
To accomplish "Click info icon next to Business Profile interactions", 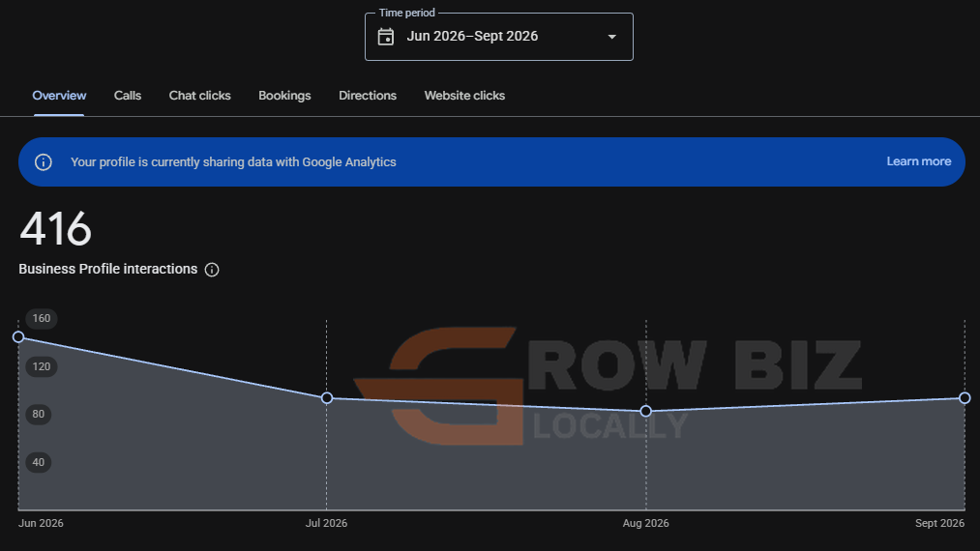I will pyautogui.click(x=212, y=270).
